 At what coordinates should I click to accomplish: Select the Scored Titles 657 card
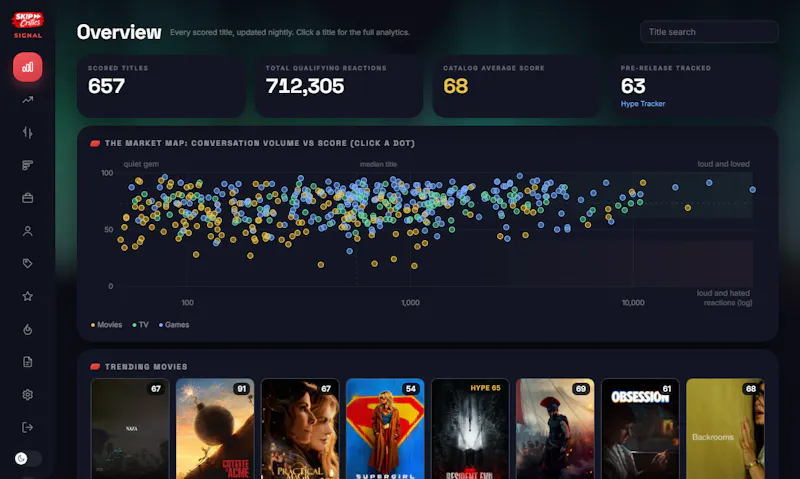pyautogui.click(x=161, y=87)
